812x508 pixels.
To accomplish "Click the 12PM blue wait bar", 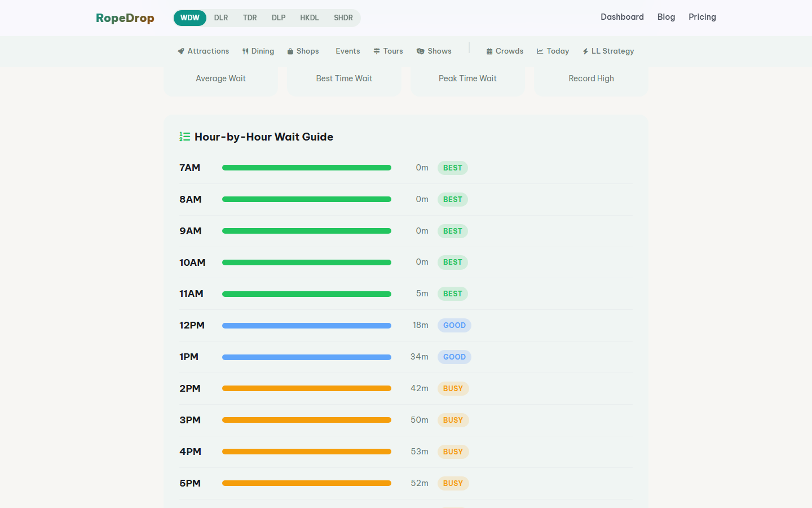I will pos(307,326).
